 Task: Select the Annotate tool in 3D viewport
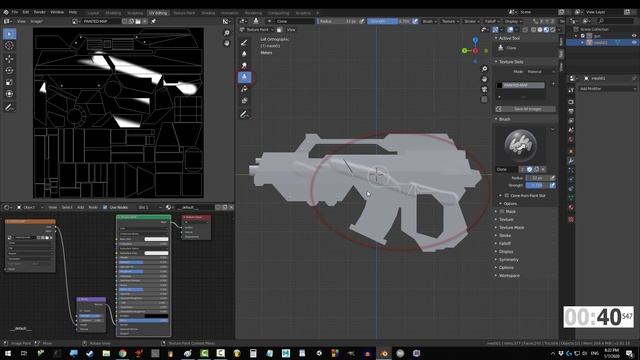[x=244, y=115]
